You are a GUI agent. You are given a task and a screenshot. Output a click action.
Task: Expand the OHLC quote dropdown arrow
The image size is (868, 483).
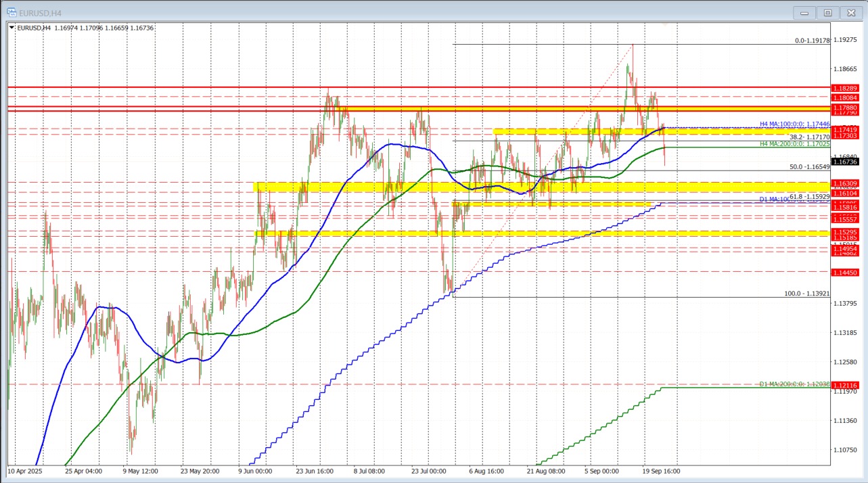coord(12,28)
